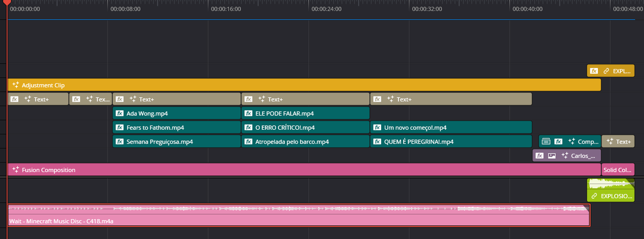Click the fx badge on O ERRO CRÍTICO!.mp4
This screenshot has height=239, width=644.
248,128
